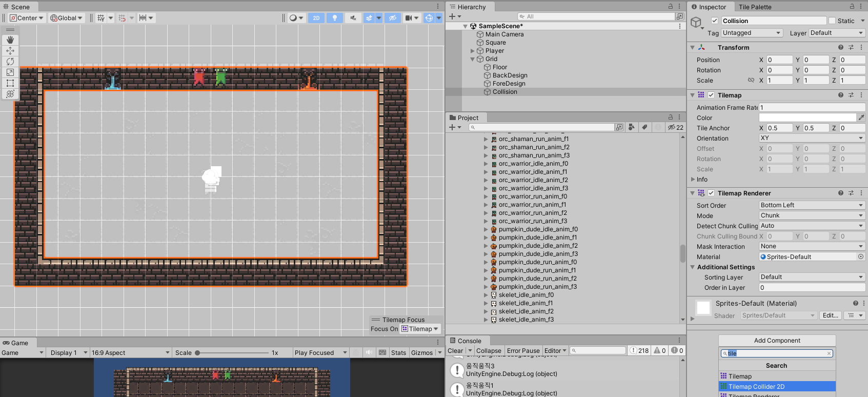Click the Hierarchy search field
Screen dimensions: 868x397
click(596, 16)
